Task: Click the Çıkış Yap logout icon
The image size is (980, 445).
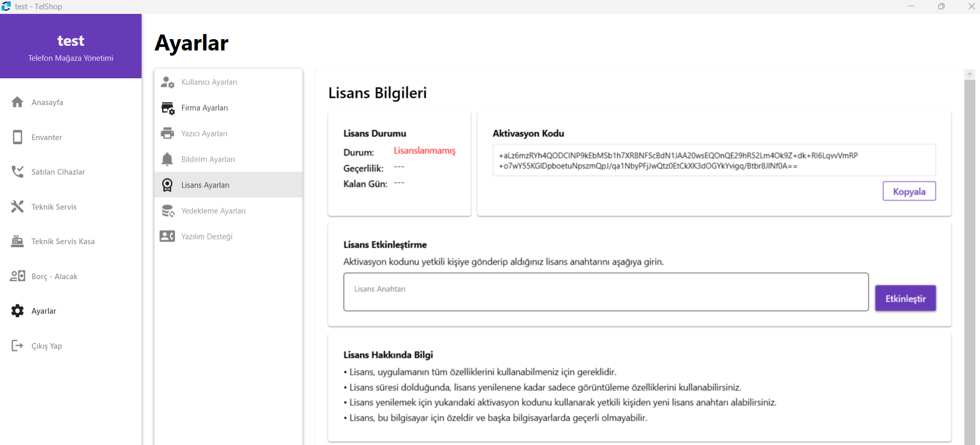Action: [x=17, y=346]
